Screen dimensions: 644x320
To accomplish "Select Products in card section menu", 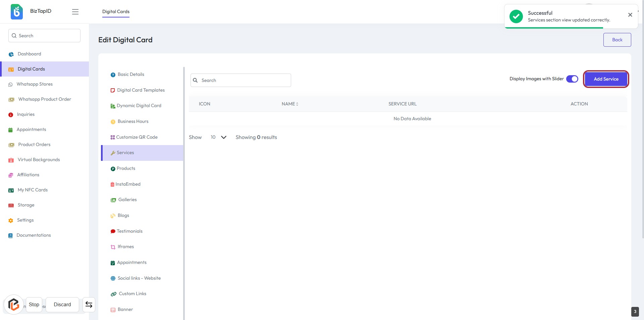I will click(x=126, y=169).
